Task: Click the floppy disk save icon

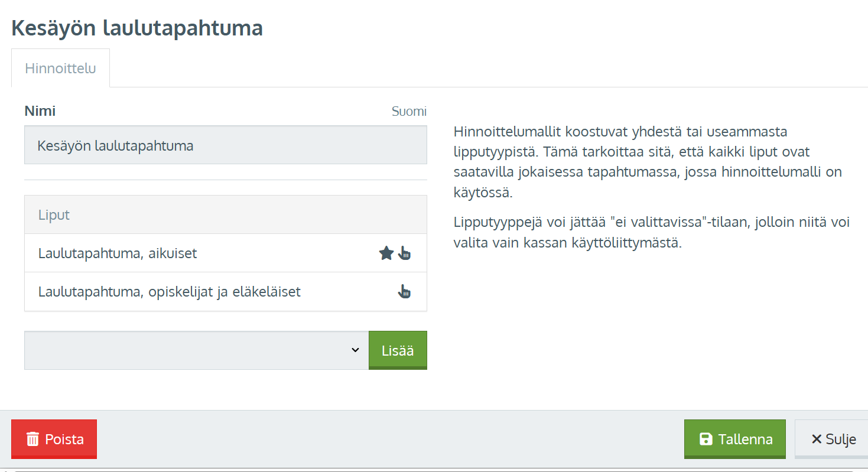Action: [706, 439]
